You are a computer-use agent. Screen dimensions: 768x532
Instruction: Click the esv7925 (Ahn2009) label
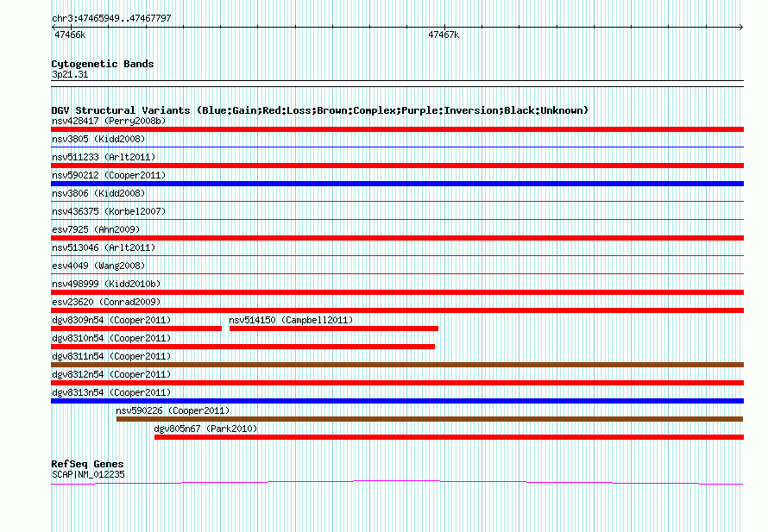click(x=96, y=229)
